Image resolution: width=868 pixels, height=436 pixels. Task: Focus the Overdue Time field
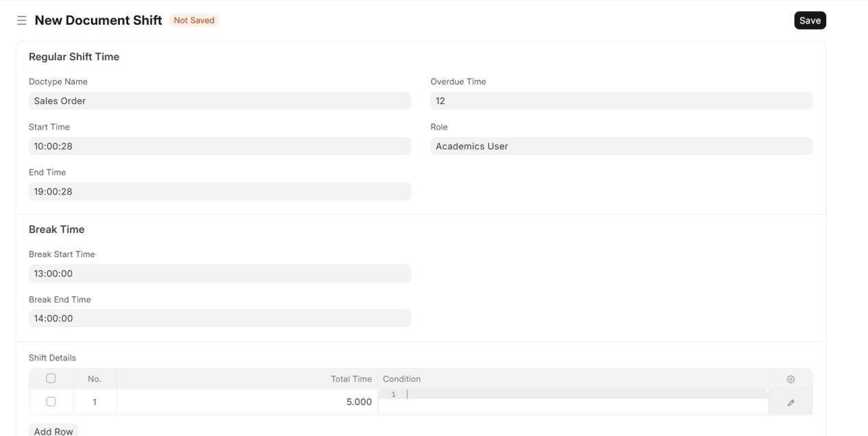(x=621, y=101)
